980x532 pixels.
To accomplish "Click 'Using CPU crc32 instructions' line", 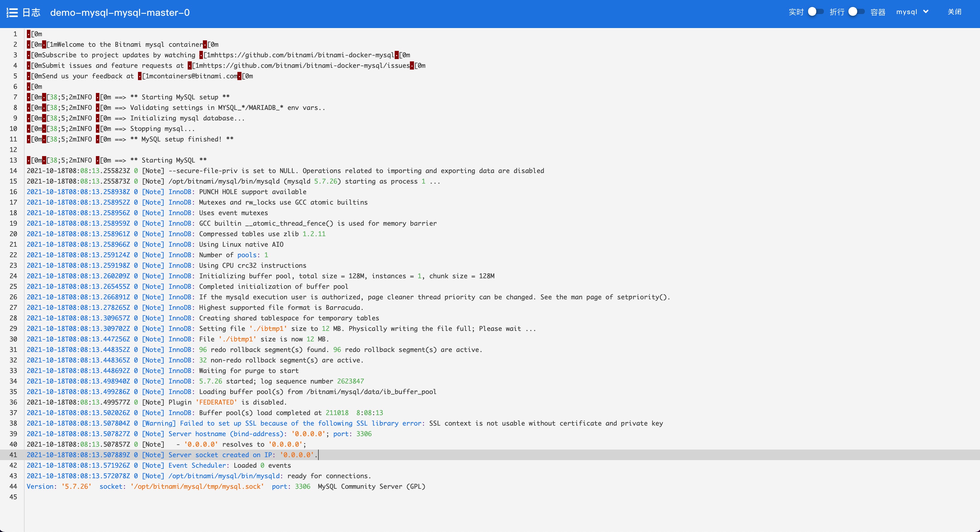I will (167, 265).
